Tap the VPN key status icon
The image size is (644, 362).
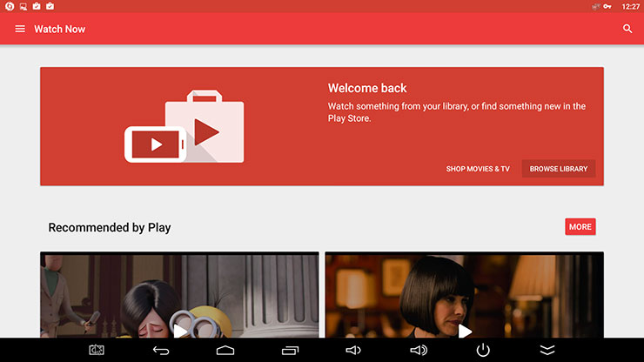tap(607, 6)
